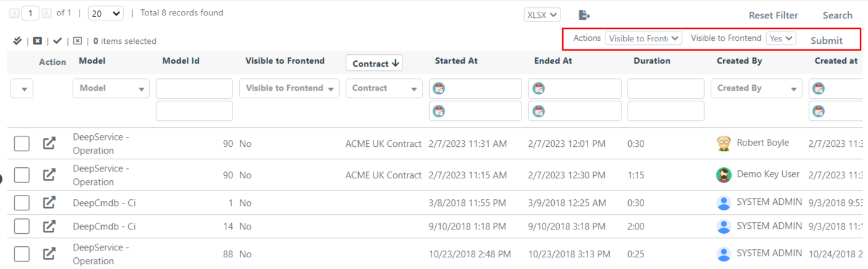Click the single checkmark select icon
Screen dimensions: 868x269
57,41
